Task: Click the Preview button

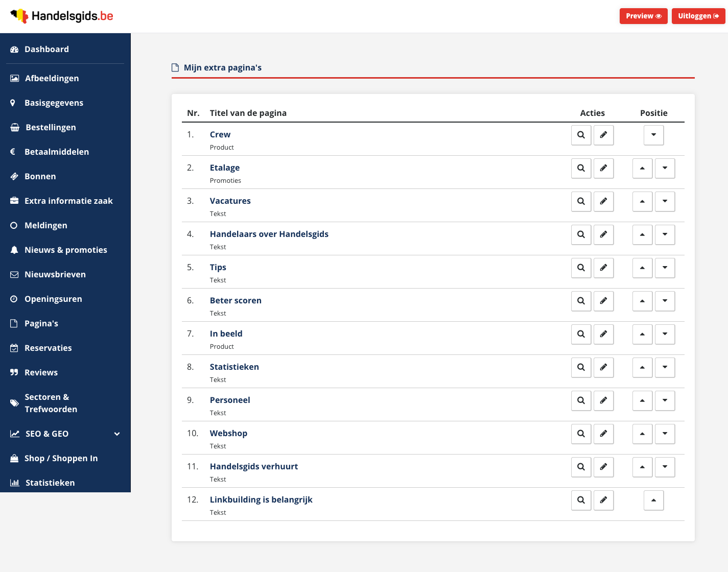Action: [x=643, y=16]
